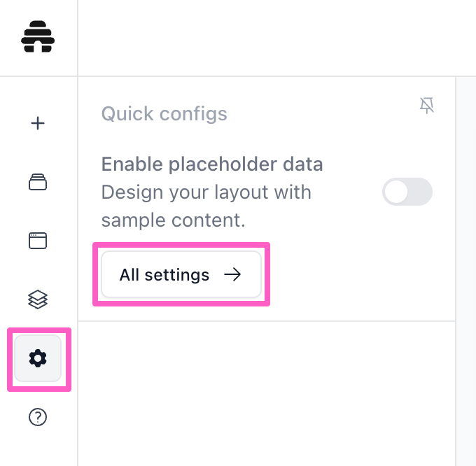This screenshot has width=476, height=466.
Task: Click the arrow inside All settings
Action: click(x=232, y=274)
